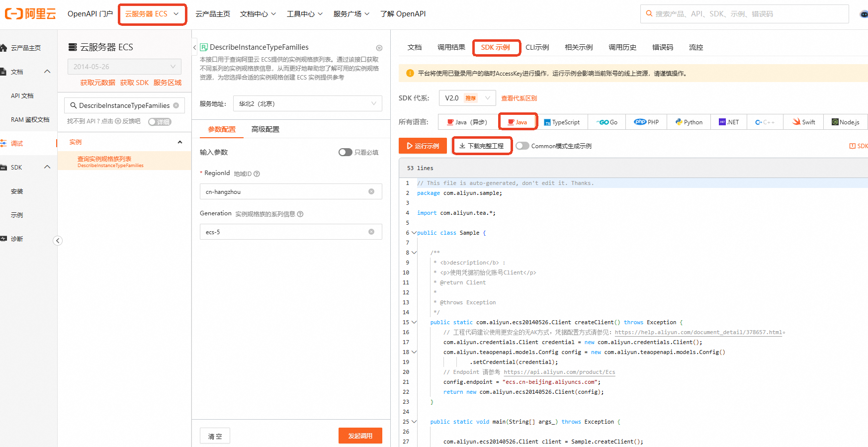Fold the createClient method at line 15
Image resolution: width=868 pixels, height=447 pixels.
414,322
